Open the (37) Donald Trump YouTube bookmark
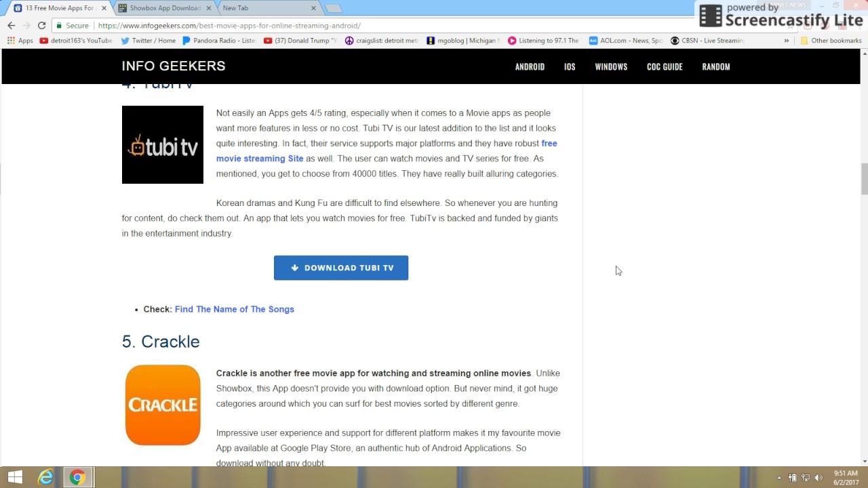The image size is (868, 488). [x=300, y=41]
